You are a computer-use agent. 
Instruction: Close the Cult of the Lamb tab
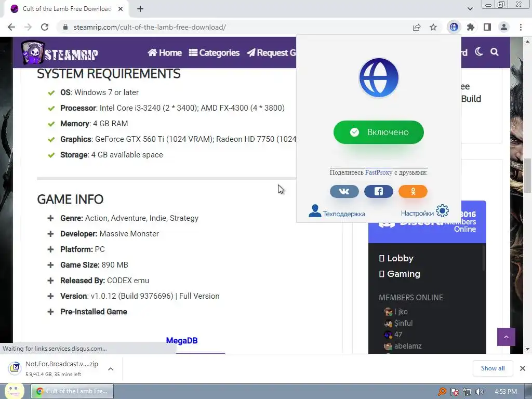click(121, 9)
